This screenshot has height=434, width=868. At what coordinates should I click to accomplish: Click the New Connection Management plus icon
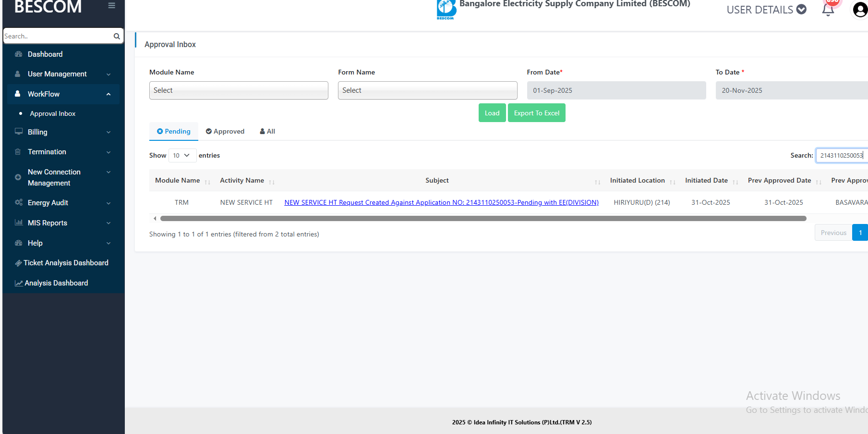tap(18, 177)
